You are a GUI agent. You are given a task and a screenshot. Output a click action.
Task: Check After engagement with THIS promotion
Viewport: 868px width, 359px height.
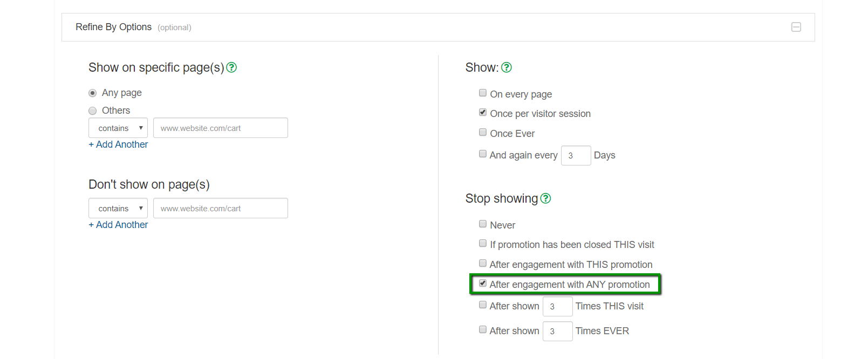pos(483,263)
